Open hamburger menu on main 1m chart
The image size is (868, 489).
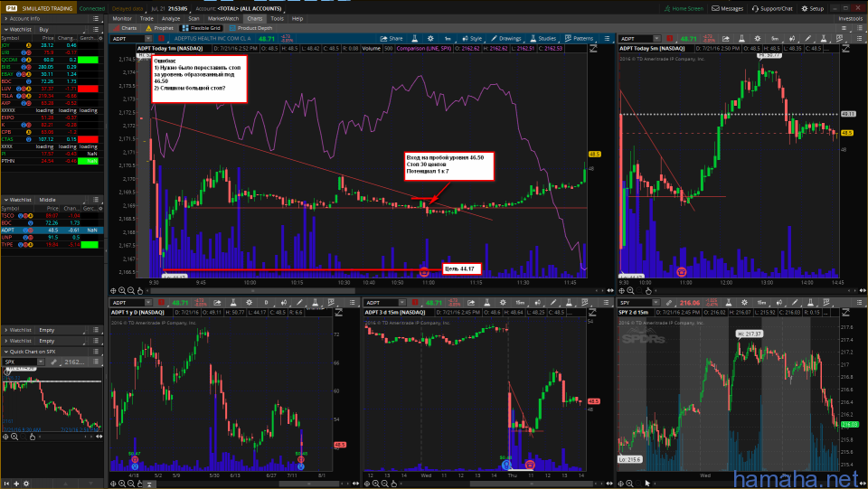coord(607,39)
